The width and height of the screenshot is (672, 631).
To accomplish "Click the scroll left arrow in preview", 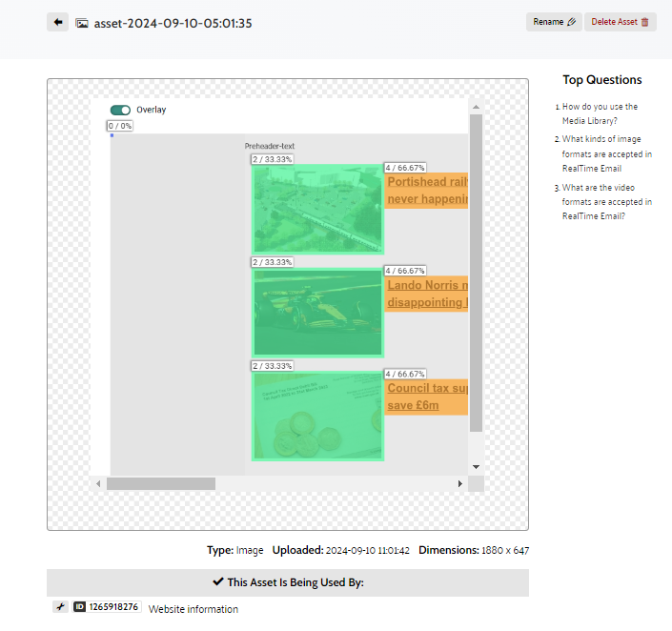I will click(x=98, y=484).
